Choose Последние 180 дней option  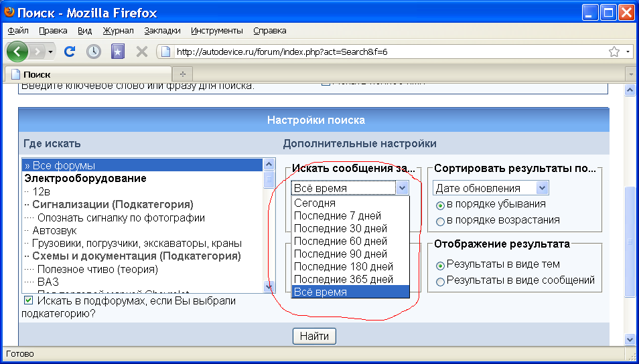350,267
